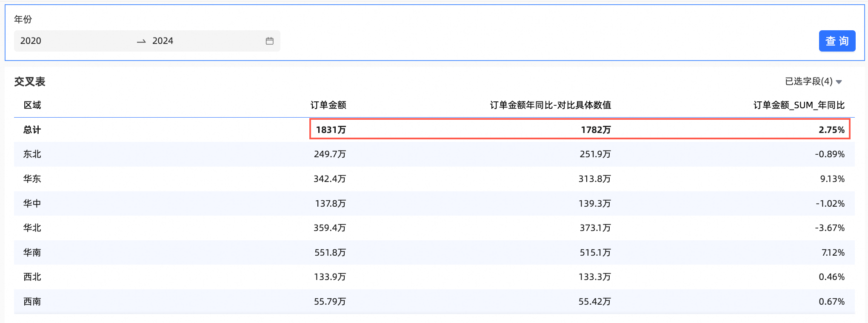Click the -0.89% cell
Image resolution: width=868 pixels, height=323 pixels.
coord(830,154)
